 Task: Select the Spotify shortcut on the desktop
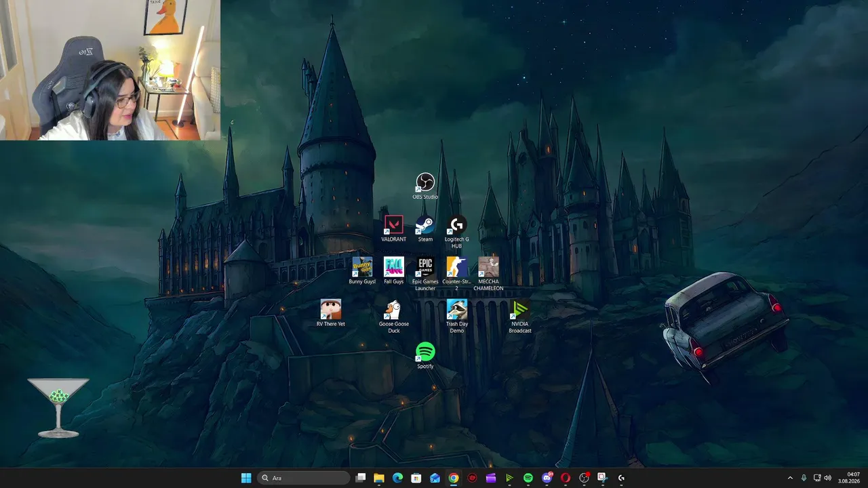coord(425,355)
